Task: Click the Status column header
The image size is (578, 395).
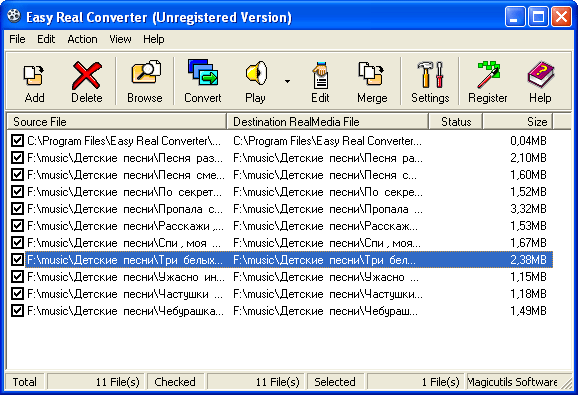Action: pyautogui.click(x=456, y=122)
